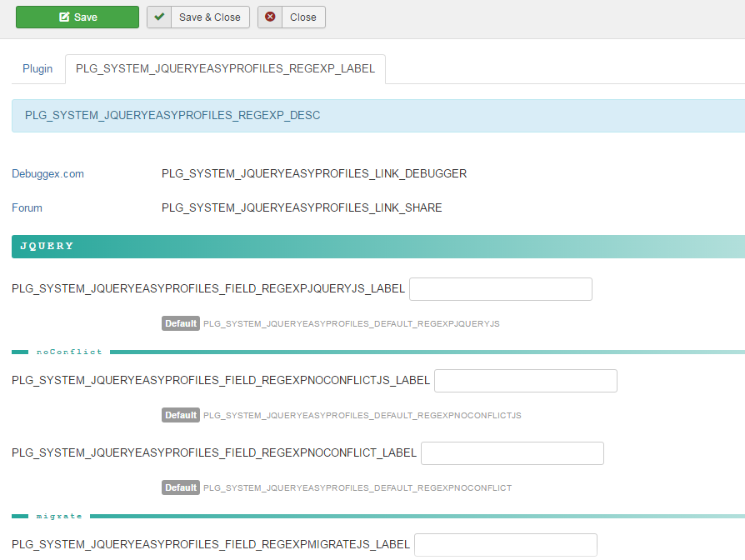Click the migrate section divider
This screenshot has height=560, width=745.
point(59,516)
